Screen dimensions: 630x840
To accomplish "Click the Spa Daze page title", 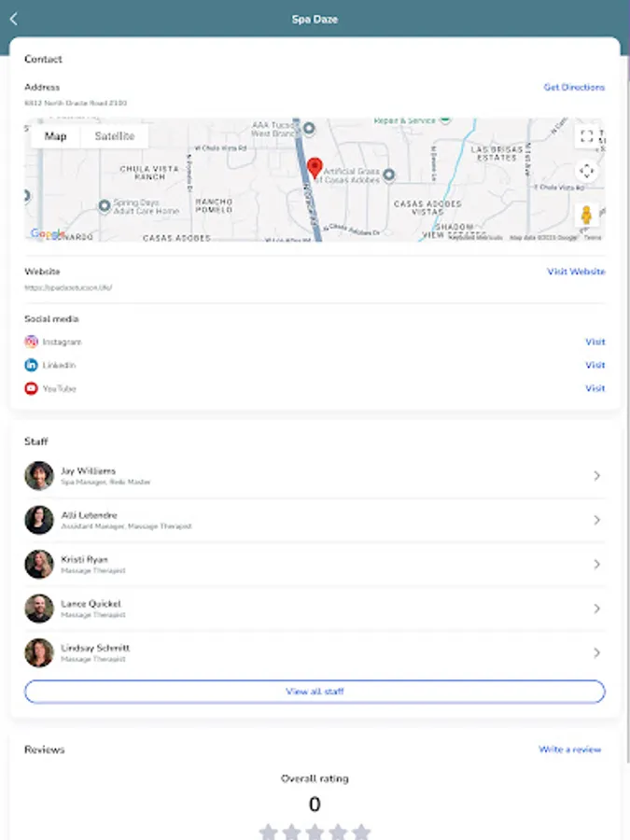I will click(315, 20).
